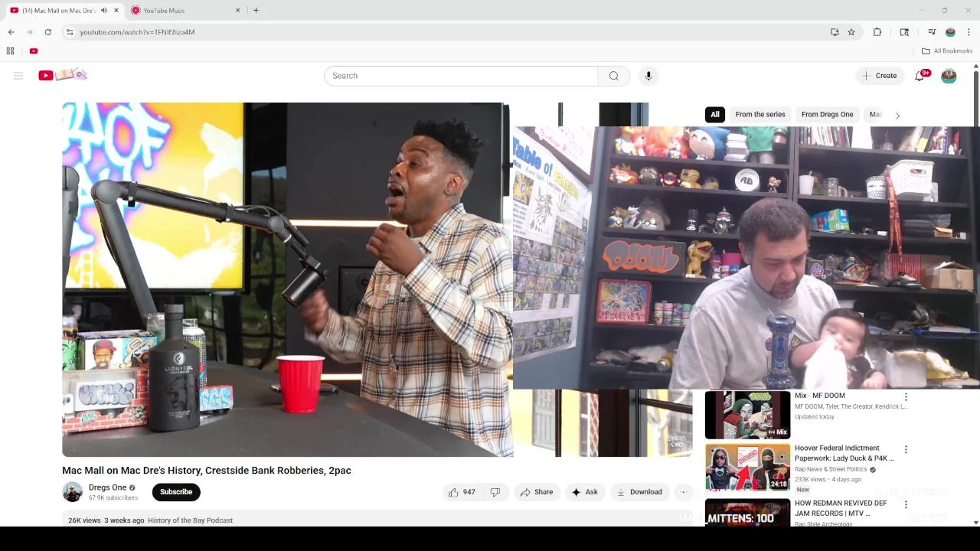Like the video with 947 likes
980x551 pixels.
(x=462, y=492)
